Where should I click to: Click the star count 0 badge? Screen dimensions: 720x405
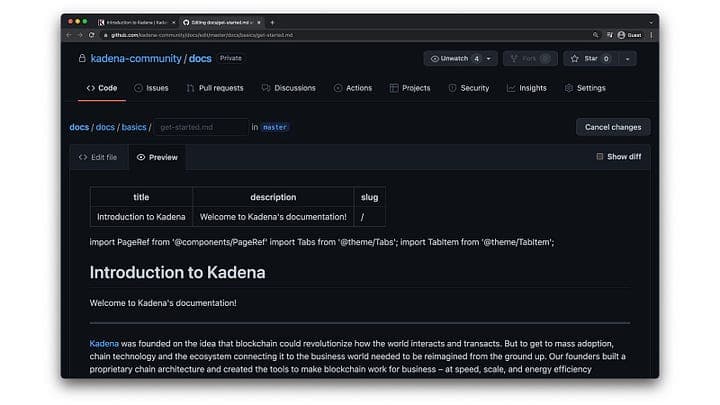click(606, 58)
